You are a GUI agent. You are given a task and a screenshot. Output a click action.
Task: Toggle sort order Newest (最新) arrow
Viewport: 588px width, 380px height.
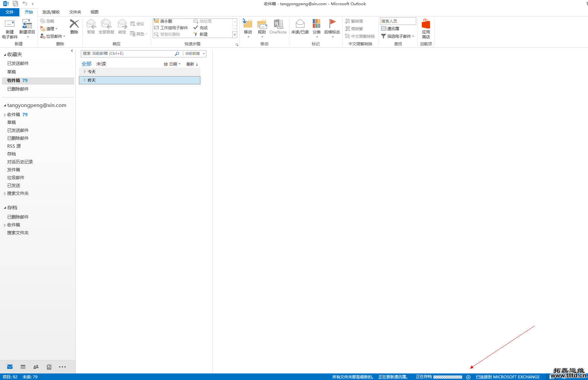coord(192,64)
